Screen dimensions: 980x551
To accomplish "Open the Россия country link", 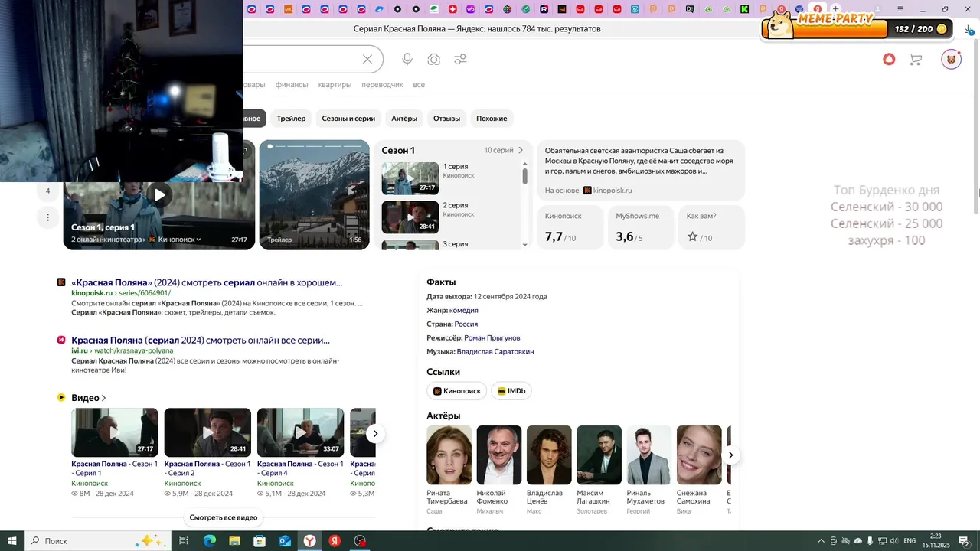I will [466, 324].
